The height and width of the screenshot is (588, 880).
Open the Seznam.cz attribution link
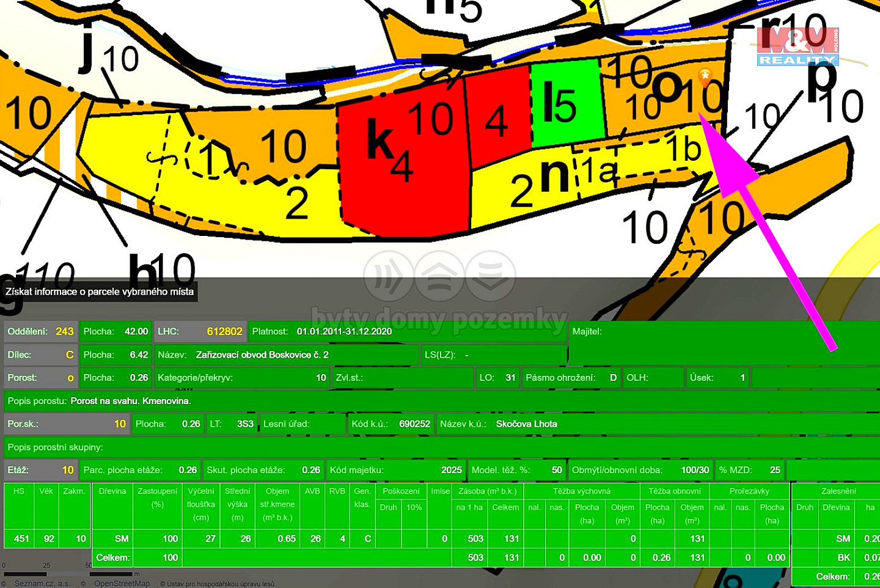coord(42,583)
